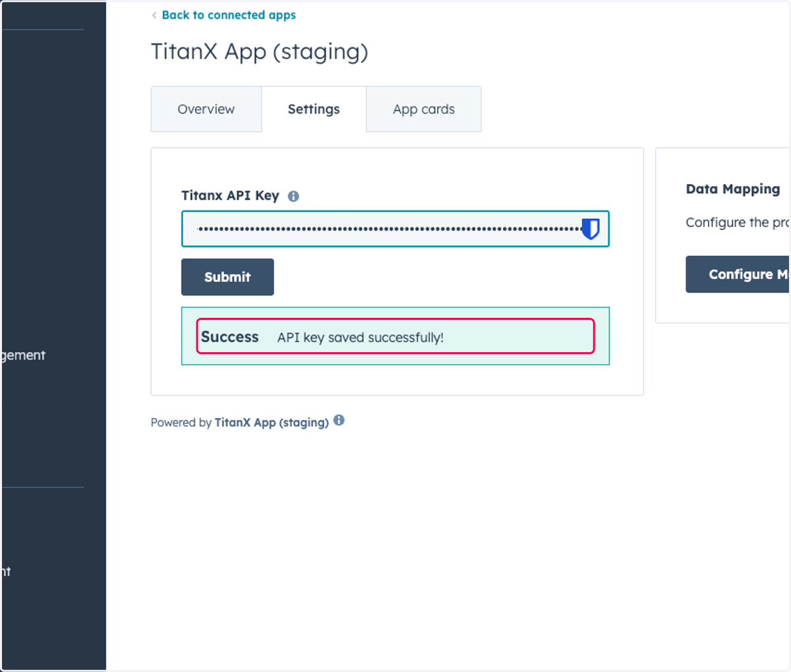Click the "Success" alert label
This screenshot has height=672, width=791.
click(230, 337)
